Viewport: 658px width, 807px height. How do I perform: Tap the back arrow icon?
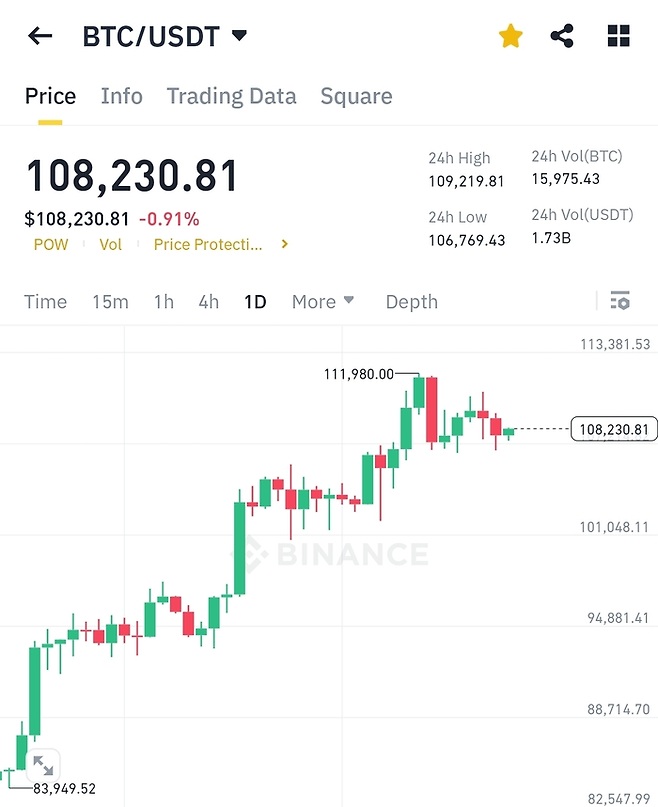tap(39, 37)
